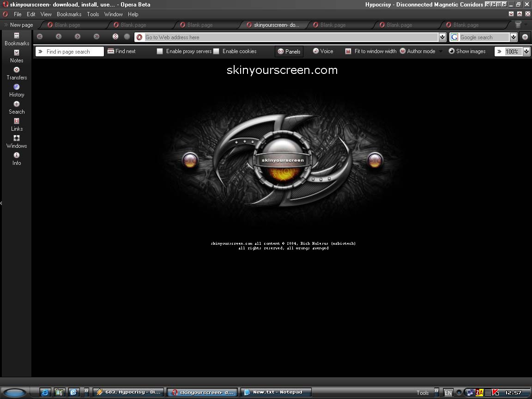The height and width of the screenshot is (399, 532).
Task: Click the Find next button
Action: point(121,51)
